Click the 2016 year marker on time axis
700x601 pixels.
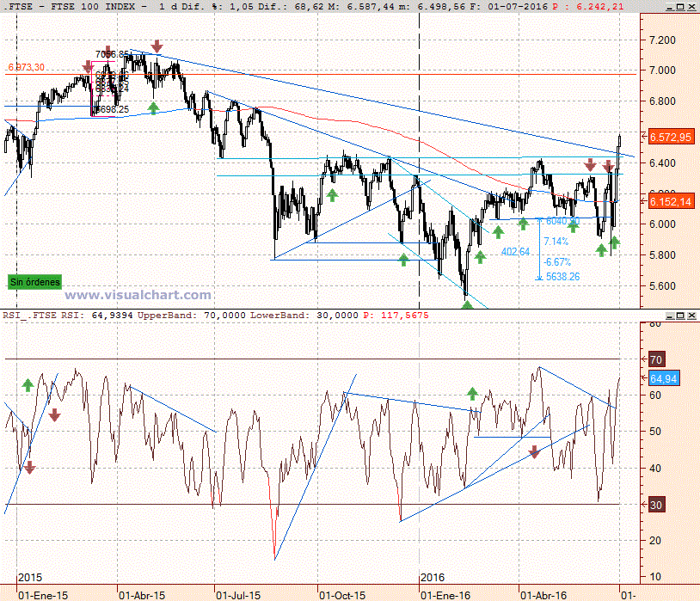[433, 577]
